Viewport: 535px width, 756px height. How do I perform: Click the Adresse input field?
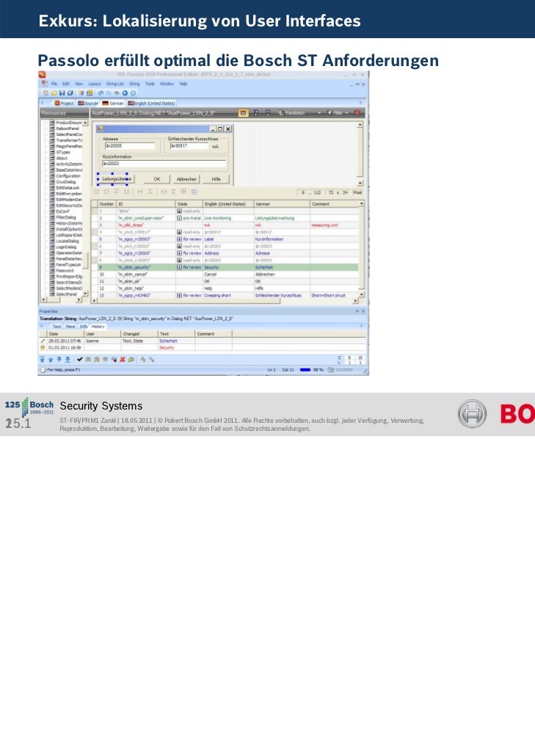(x=130, y=145)
